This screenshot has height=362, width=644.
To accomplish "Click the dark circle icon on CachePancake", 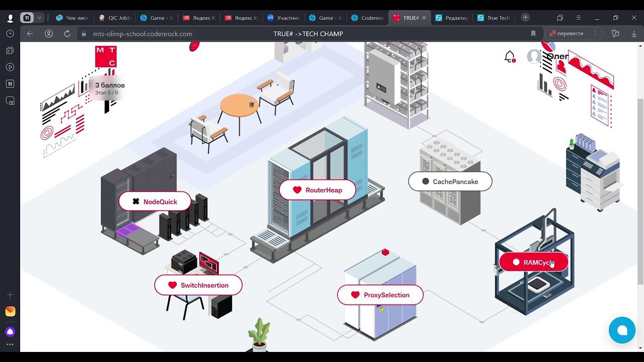I will [426, 182].
